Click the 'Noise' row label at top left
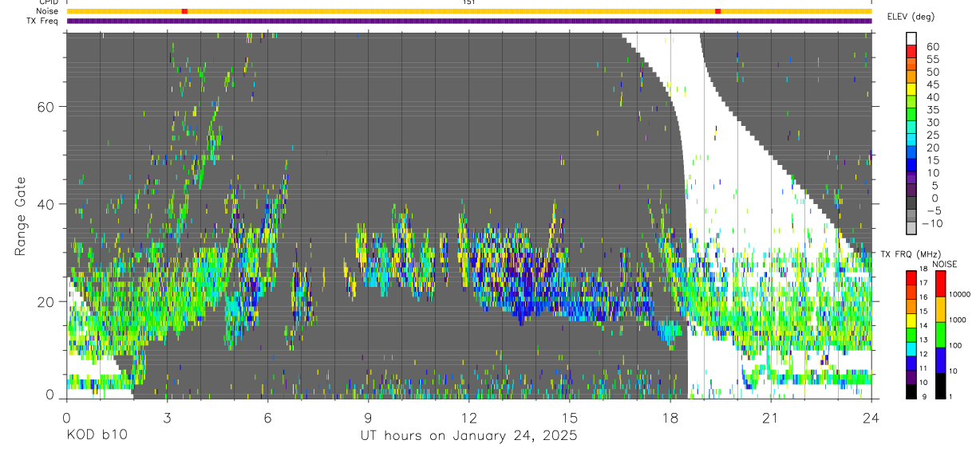Viewport: 980px width, 452px height. [48, 11]
